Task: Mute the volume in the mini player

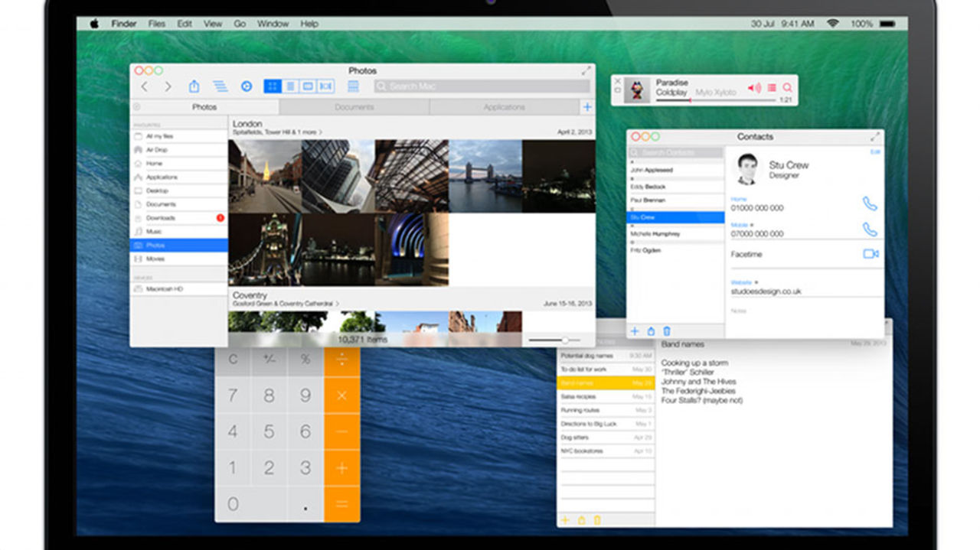Action: click(755, 87)
